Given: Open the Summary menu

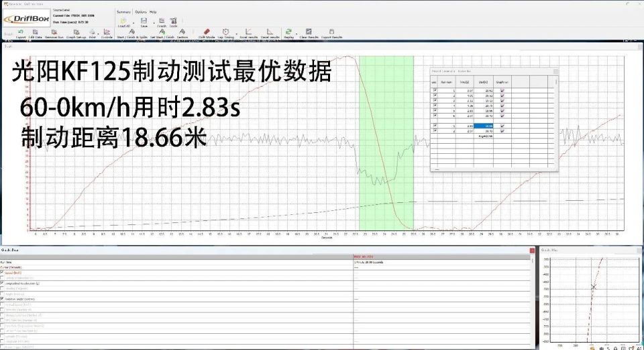Looking at the screenshot, I should click(x=123, y=12).
